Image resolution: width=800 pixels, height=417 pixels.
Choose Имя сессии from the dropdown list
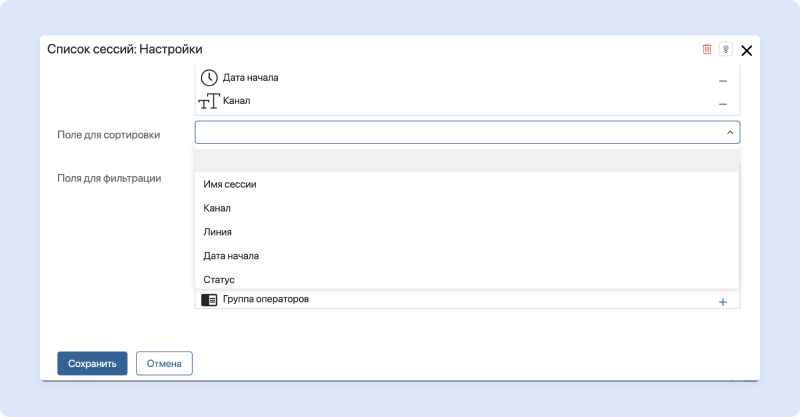coord(230,184)
